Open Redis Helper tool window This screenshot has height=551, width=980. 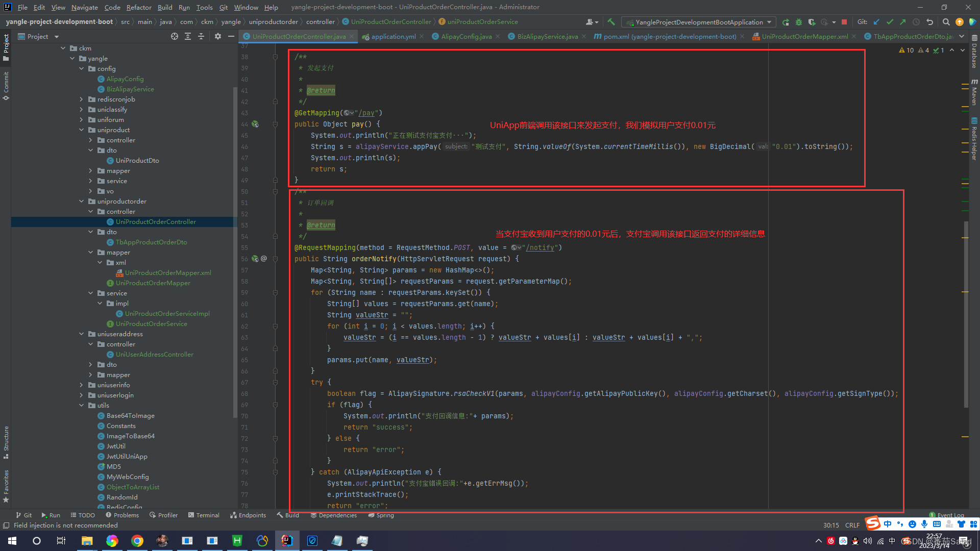974,139
